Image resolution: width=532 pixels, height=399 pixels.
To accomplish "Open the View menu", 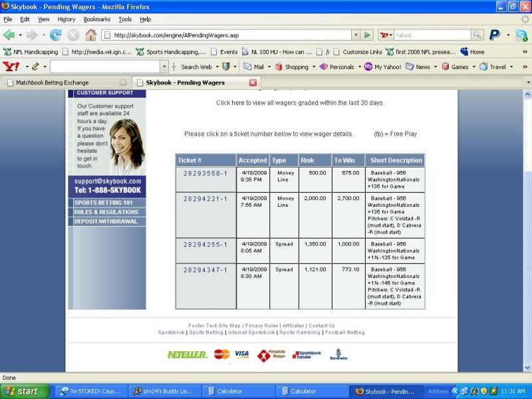I will [x=43, y=19].
